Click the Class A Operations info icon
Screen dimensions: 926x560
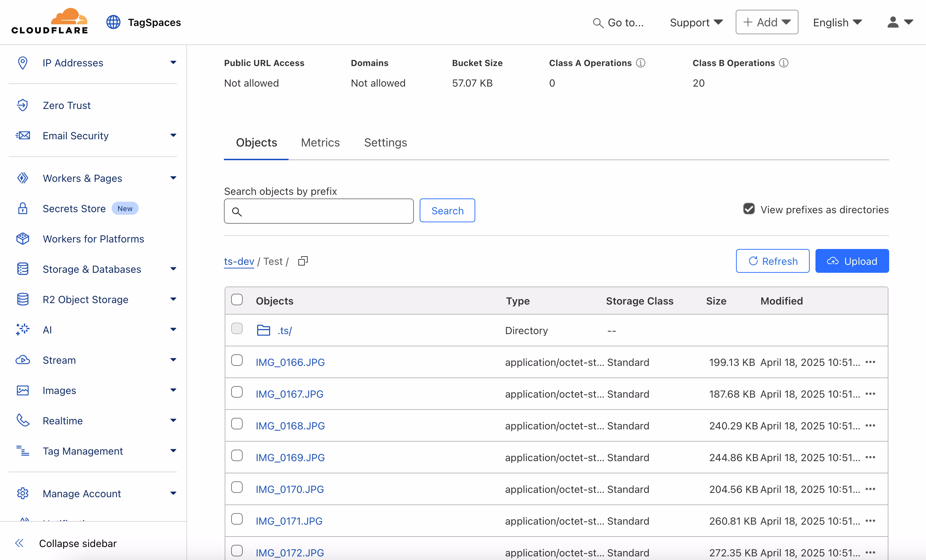pos(641,63)
